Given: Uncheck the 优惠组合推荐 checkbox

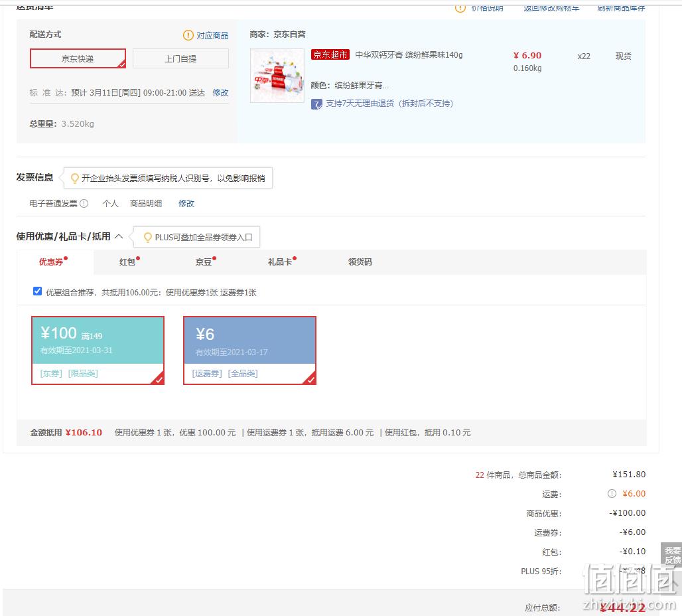Looking at the screenshot, I should [x=37, y=291].
